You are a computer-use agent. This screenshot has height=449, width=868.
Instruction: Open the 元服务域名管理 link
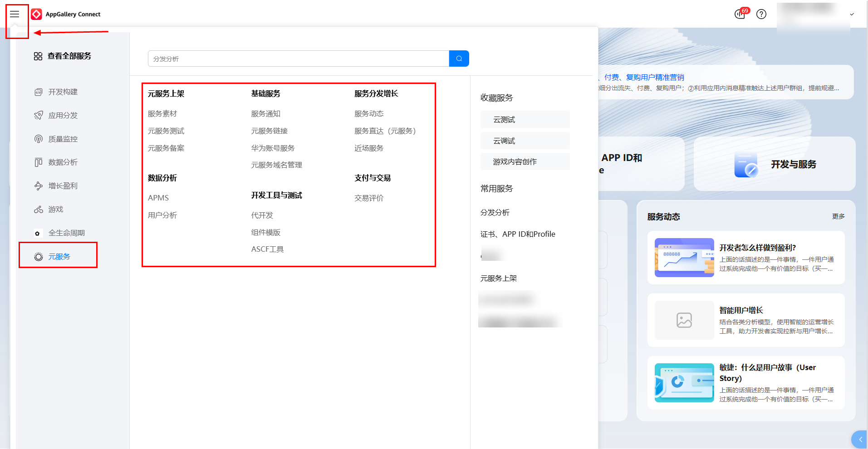pyautogui.click(x=276, y=165)
